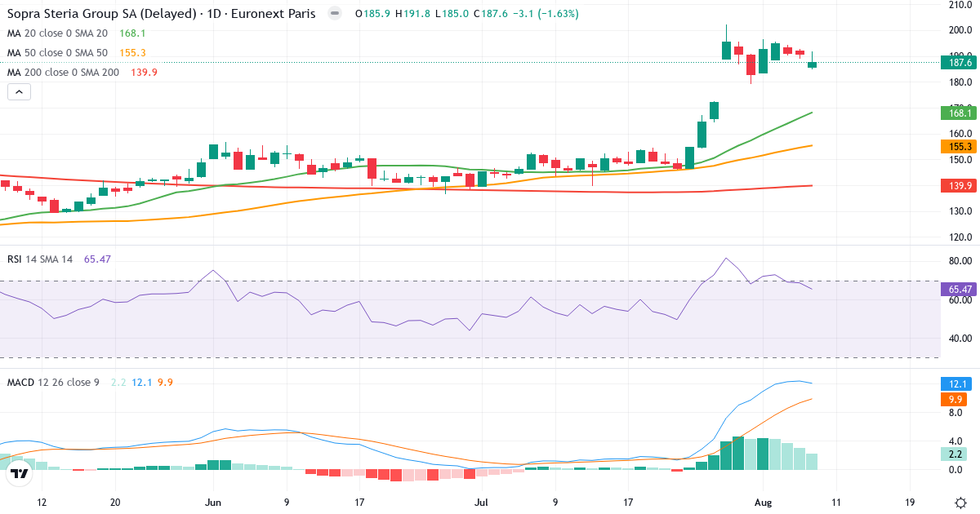Click the open price O185.9
Image resolution: width=980 pixels, height=514 pixels.
[373, 14]
